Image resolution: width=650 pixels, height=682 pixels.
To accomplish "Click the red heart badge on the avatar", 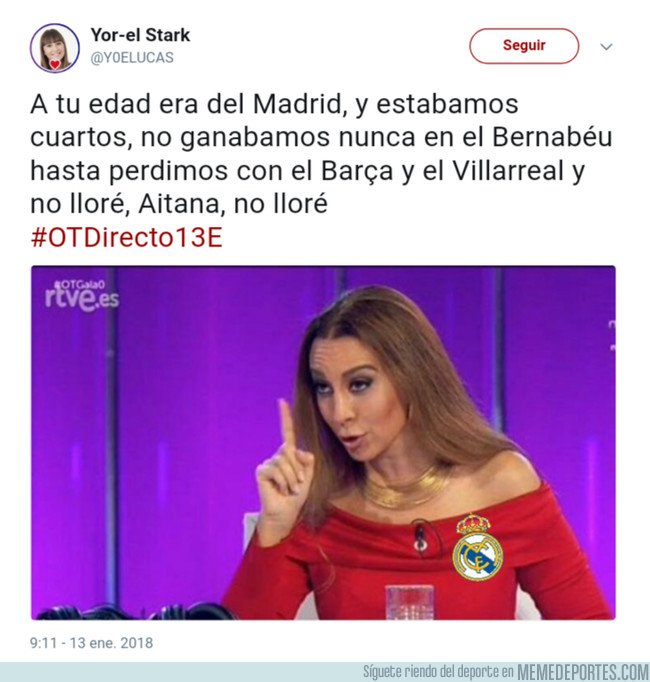I will pos(55,65).
